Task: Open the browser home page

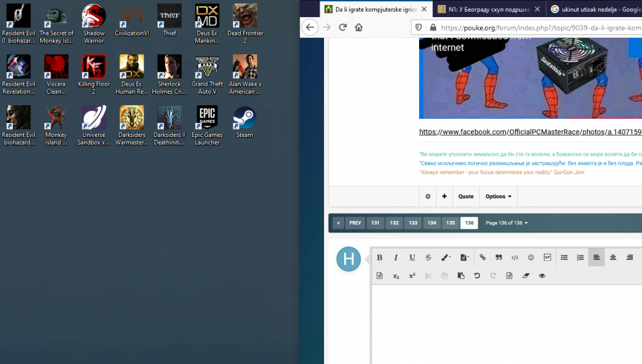Action: tap(359, 27)
